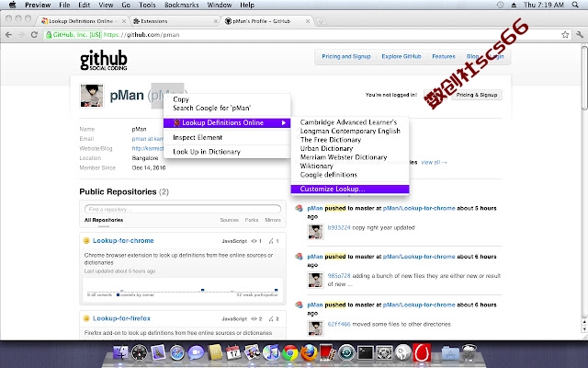Open the Bookmarks menu in the menu bar
This screenshot has height=368, width=588.
182,5
